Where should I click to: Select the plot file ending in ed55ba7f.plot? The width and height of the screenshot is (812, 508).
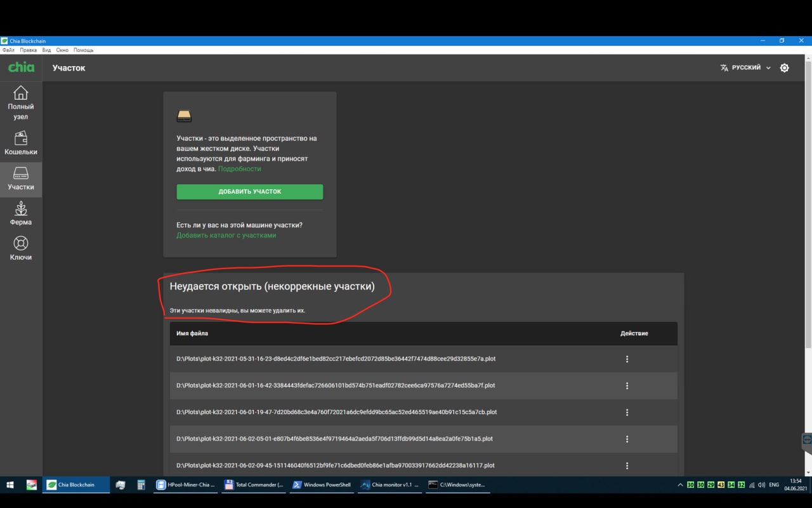336,385
